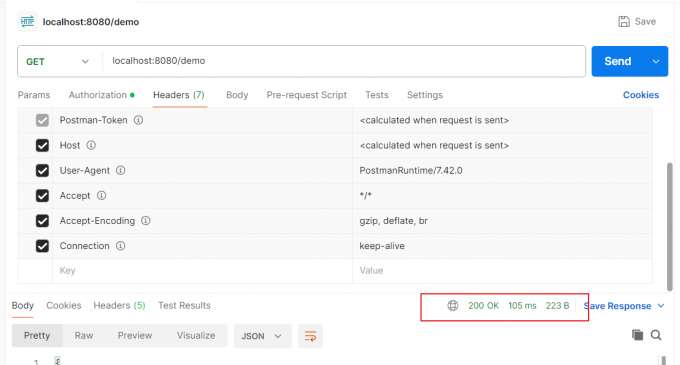The width and height of the screenshot is (680, 365).
Task: Disable the Accept header checkbox
Action: tap(42, 196)
